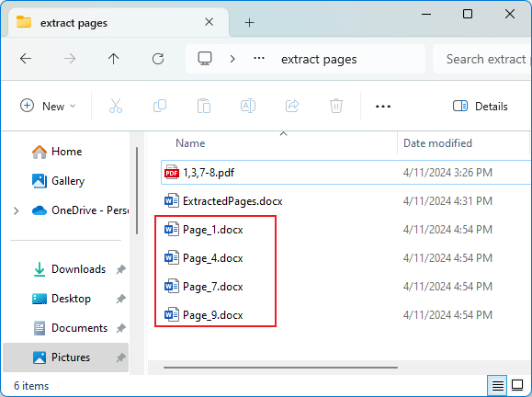This screenshot has width=532, height=397.
Task: Add a new File Explorer tab
Action: pos(249,23)
